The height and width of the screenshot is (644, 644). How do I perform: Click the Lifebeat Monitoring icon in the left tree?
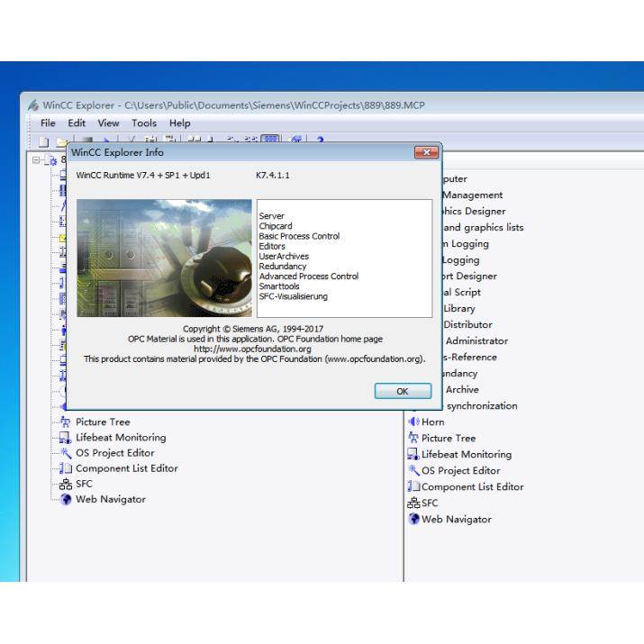pyautogui.click(x=66, y=438)
